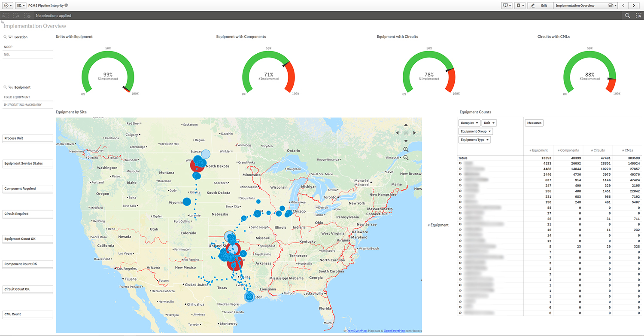Clear all selections with the clear icon
This screenshot has width=644, height=336.
(27, 15)
